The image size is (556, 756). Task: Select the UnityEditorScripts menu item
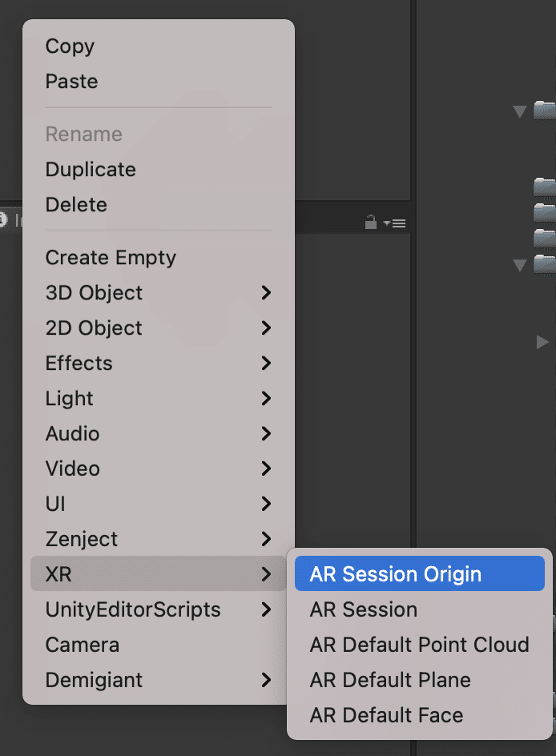133,610
